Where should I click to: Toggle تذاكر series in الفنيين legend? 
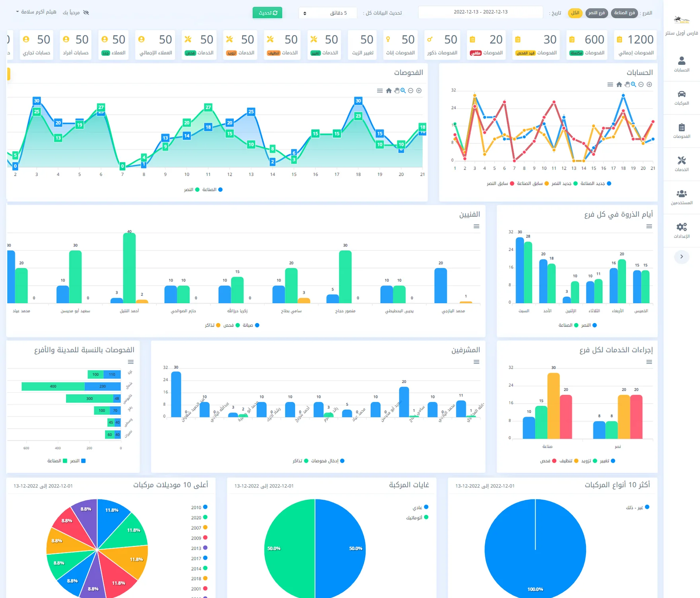212,325
